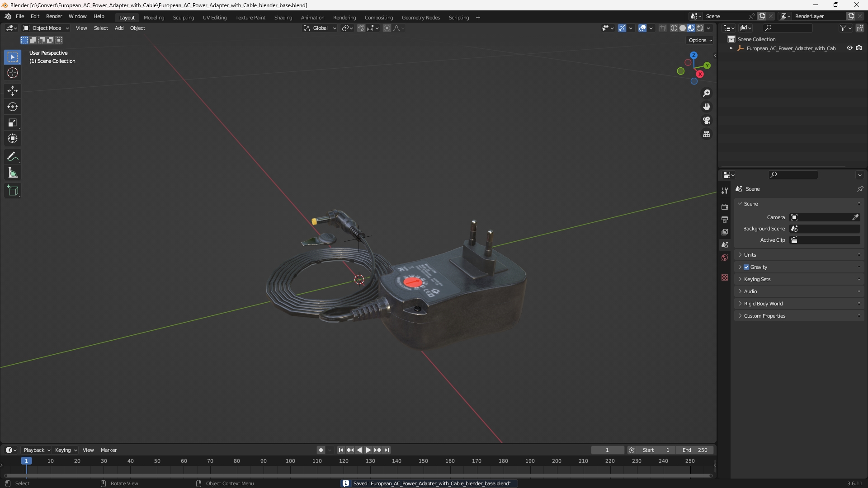
Task: Switch to the Shading workspace tab
Action: [283, 18]
